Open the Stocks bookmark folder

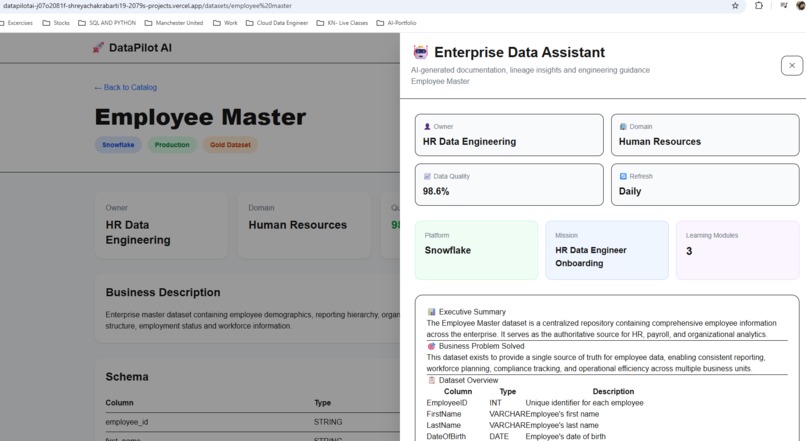56,23
